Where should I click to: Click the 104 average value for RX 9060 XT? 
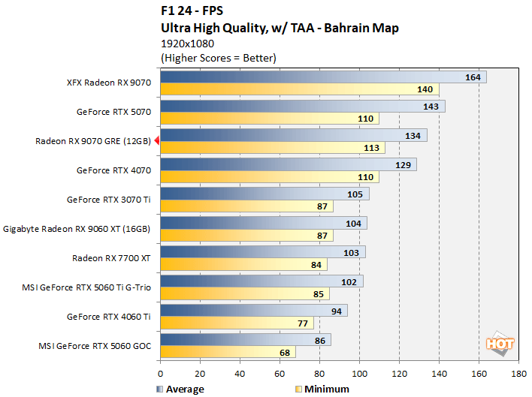pyautogui.click(x=353, y=224)
